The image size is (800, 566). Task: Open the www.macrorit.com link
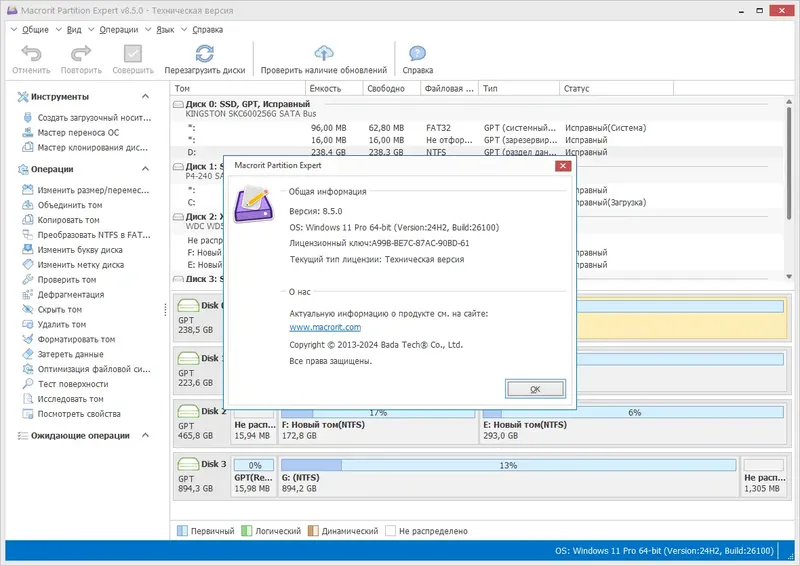[x=325, y=327]
